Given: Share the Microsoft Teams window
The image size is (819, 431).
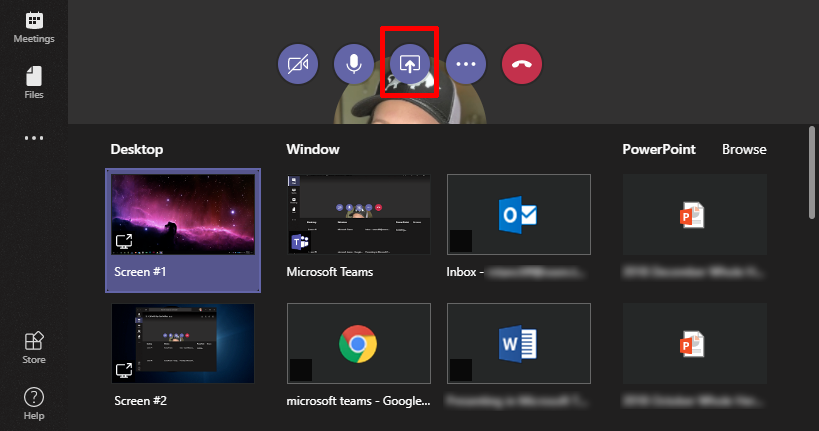Looking at the screenshot, I should tap(359, 214).
